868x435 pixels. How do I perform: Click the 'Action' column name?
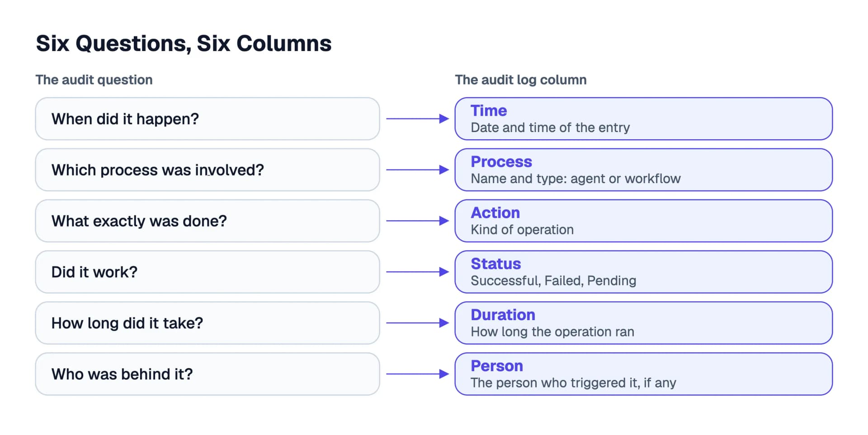[x=495, y=213]
